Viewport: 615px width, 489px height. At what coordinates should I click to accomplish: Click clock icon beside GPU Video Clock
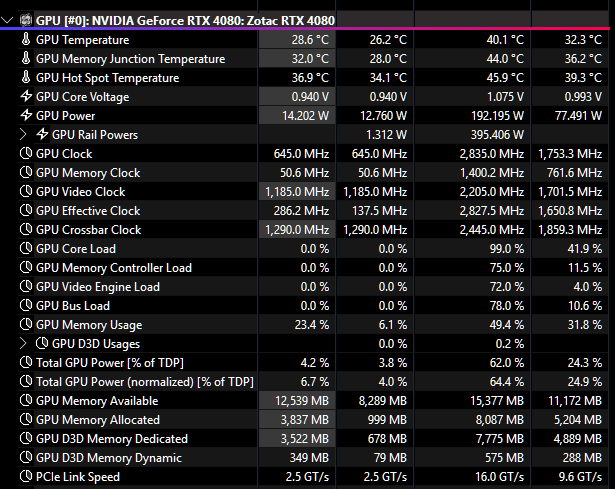[x=26, y=191]
